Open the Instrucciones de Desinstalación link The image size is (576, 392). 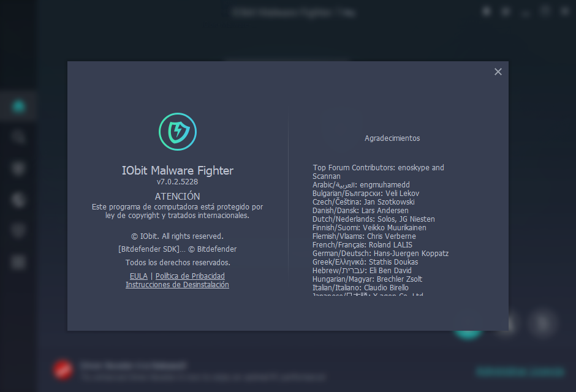(178, 285)
